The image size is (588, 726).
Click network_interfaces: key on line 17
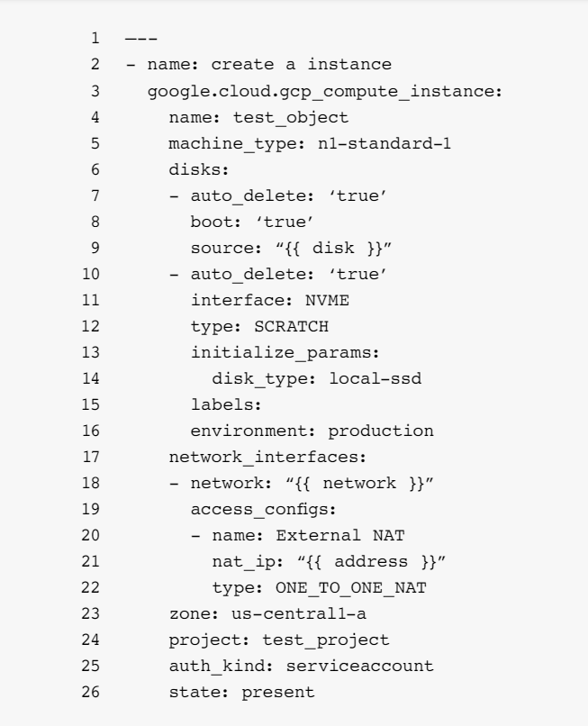pos(267,457)
